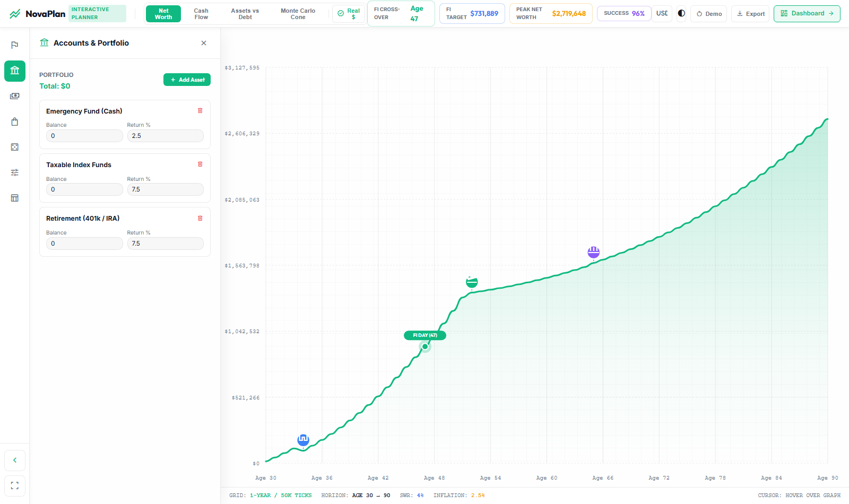Click the Emergency Fund Balance field

tap(84, 136)
